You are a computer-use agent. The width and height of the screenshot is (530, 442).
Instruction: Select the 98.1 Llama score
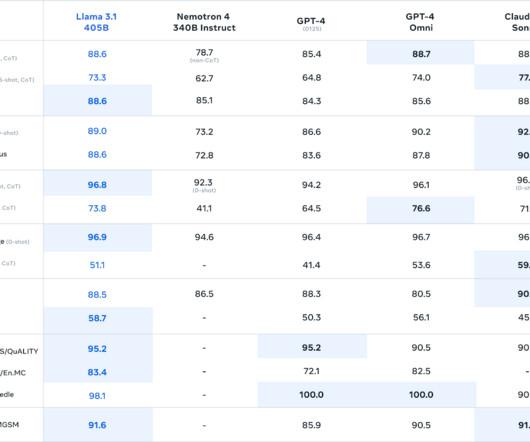(97, 395)
